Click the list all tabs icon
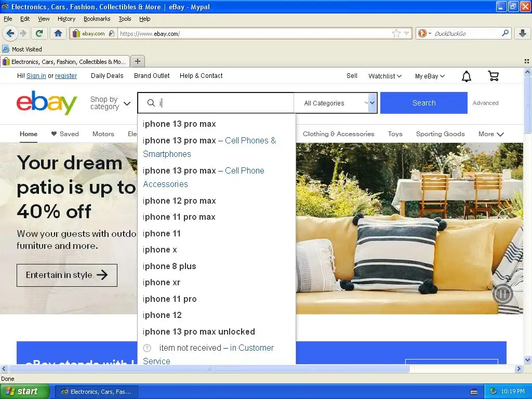This screenshot has height=399, width=532. coord(527,61)
